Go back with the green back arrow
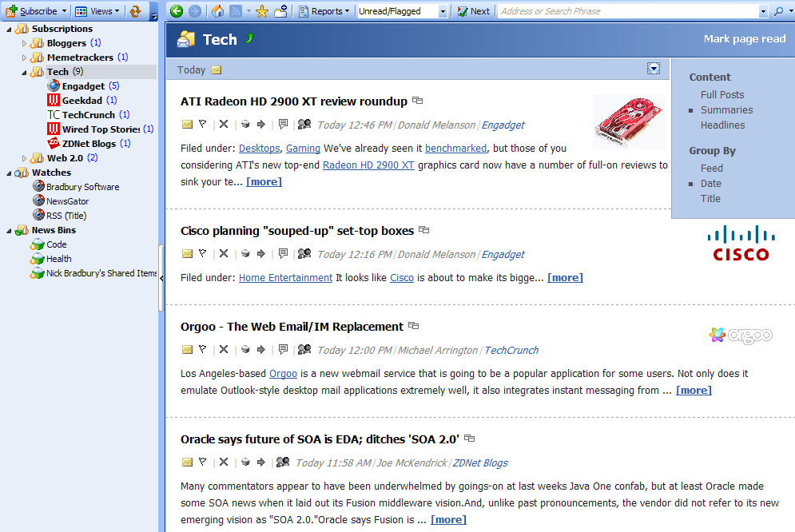 (177, 11)
